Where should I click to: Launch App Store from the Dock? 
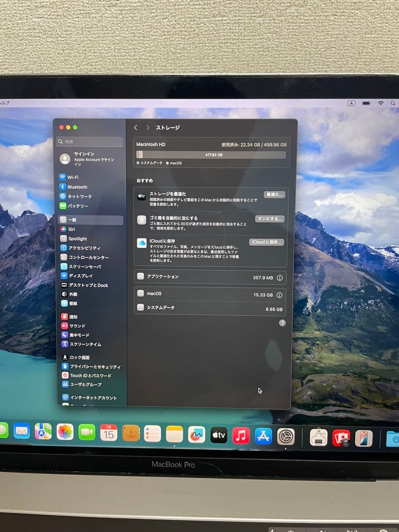pyautogui.click(x=264, y=435)
